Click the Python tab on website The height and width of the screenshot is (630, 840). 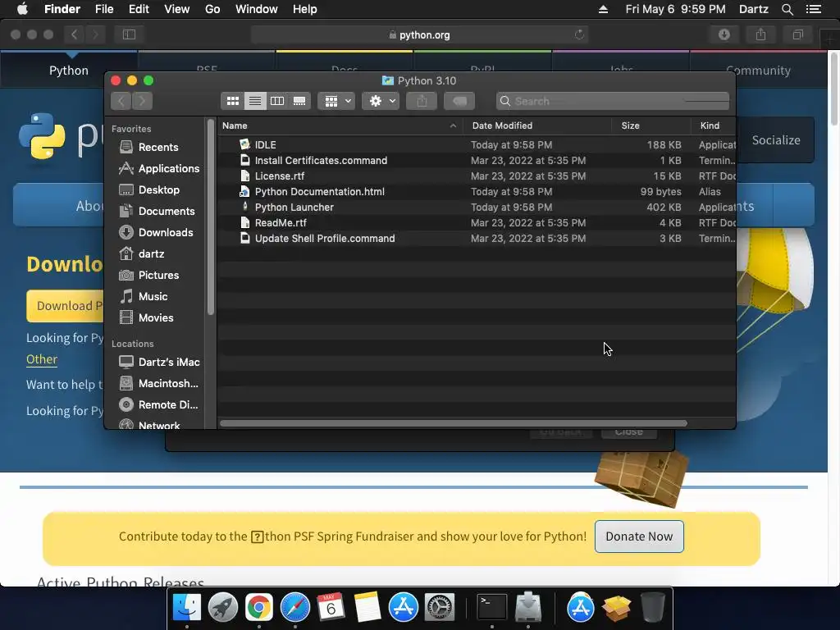[69, 71]
